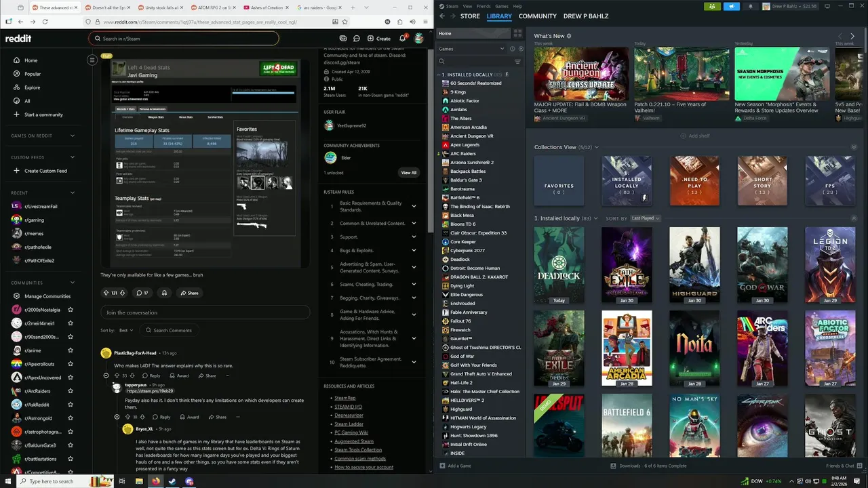
Task: Open Sort by Best dropdown
Action: (x=126, y=330)
